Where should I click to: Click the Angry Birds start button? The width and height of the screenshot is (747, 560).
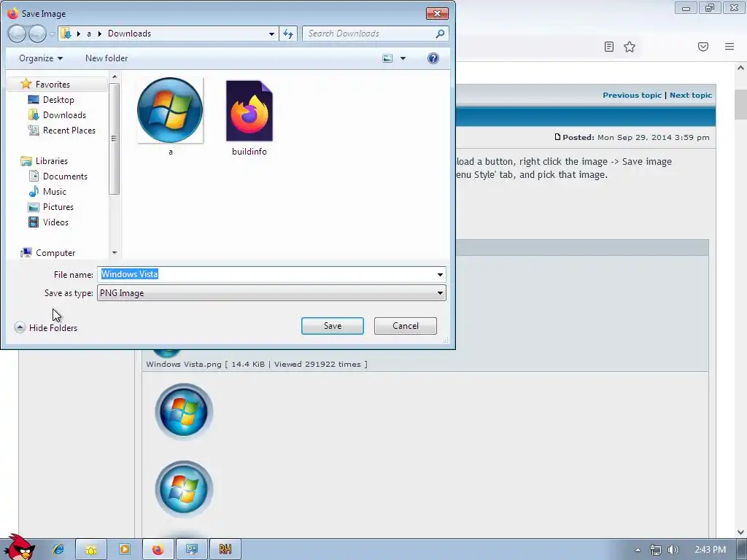click(18, 547)
